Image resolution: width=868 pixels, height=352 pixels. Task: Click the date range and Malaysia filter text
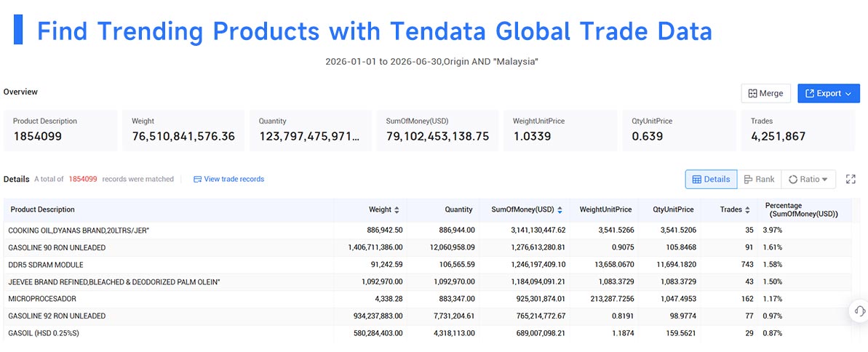click(432, 61)
